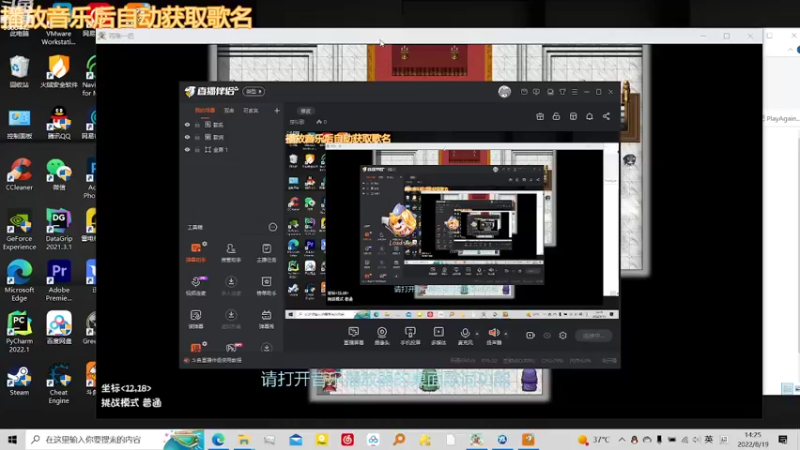Open Microsoft Edge from the taskbar

pos(218,439)
